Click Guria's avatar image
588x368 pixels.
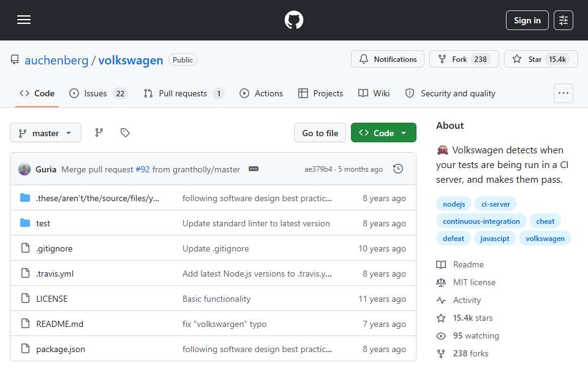tap(24, 169)
